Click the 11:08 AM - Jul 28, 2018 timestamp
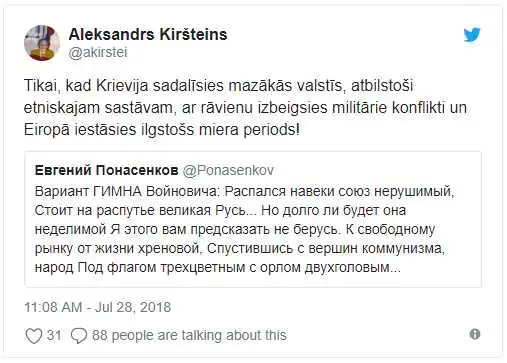 coord(97,307)
